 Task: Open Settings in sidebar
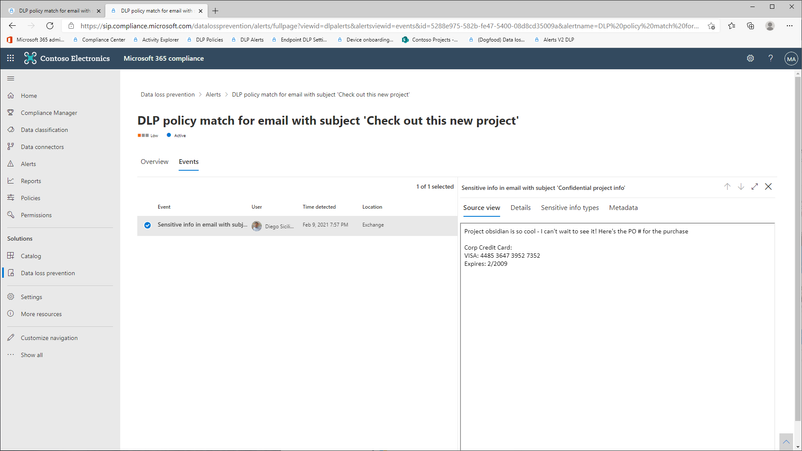(x=31, y=297)
